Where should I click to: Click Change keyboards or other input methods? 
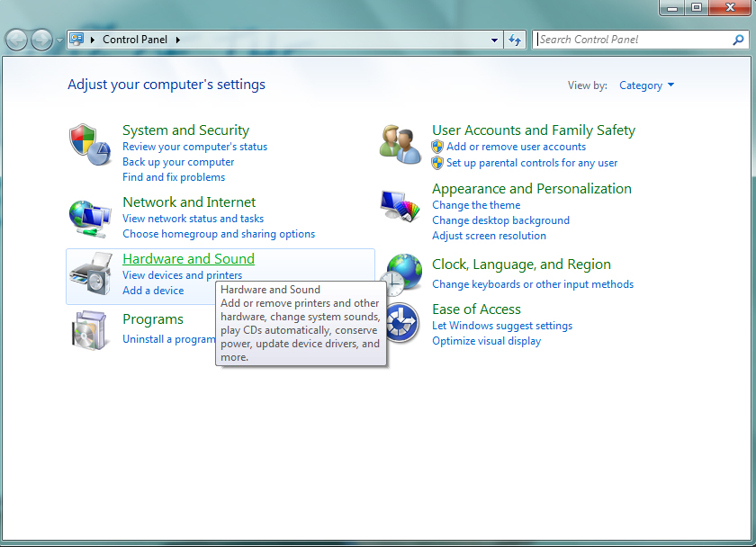pyautogui.click(x=533, y=284)
